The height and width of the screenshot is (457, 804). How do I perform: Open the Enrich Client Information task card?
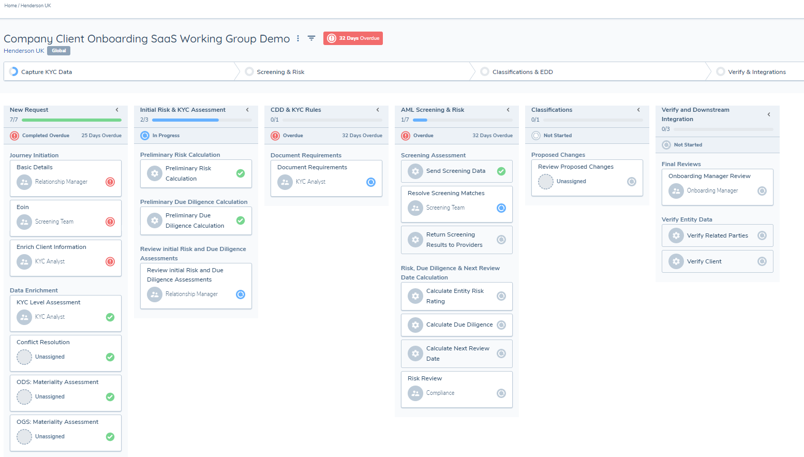click(66, 258)
